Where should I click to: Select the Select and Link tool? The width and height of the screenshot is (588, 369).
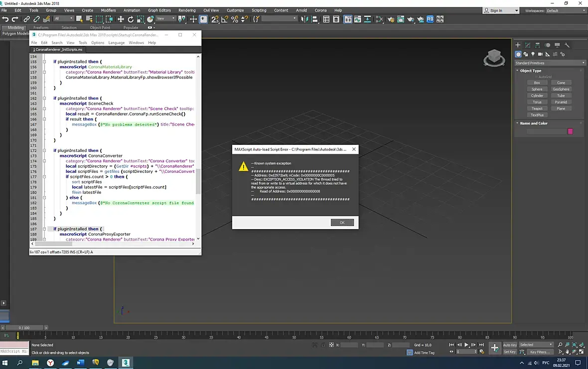coord(26,19)
